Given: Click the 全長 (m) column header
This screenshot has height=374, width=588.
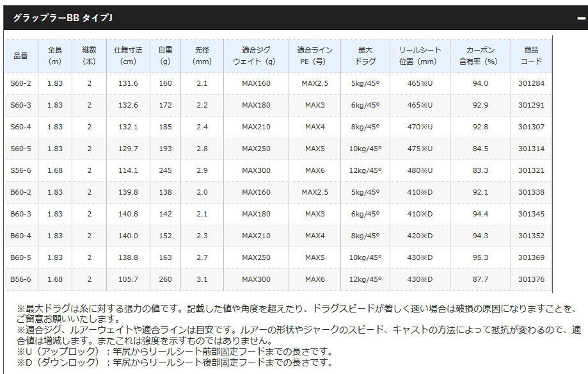Looking at the screenshot, I should [x=55, y=56].
